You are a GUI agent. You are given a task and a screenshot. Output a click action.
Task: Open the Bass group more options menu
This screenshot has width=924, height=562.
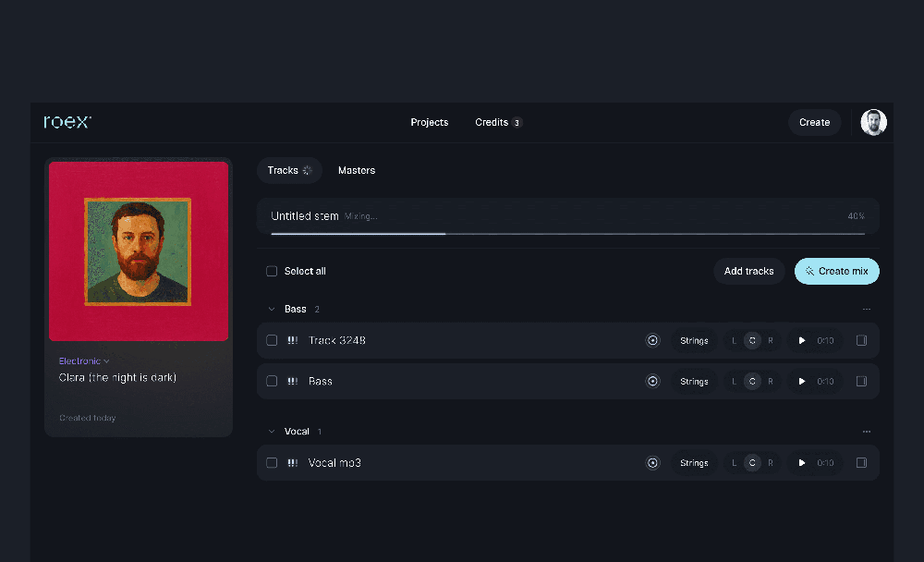(x=867, y=309)
